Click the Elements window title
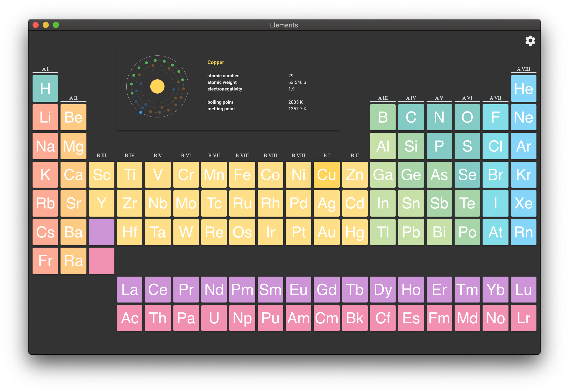This screenshot has width=569, height=392. (284, 25)
